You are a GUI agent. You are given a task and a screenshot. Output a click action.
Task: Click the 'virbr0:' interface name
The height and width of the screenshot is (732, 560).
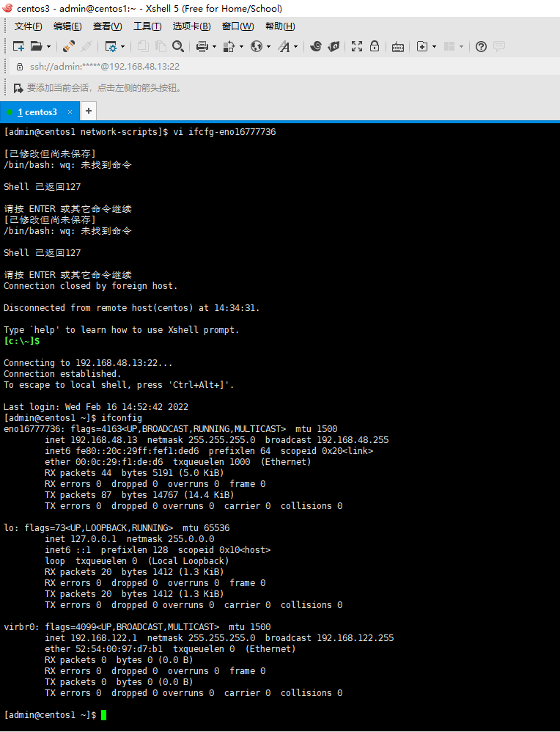21,626
